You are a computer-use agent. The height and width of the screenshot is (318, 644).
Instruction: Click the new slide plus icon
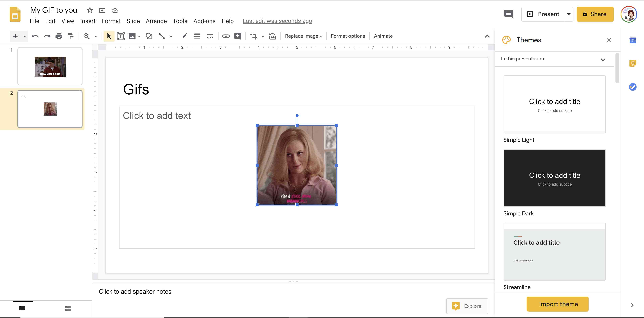click(15, 36)
